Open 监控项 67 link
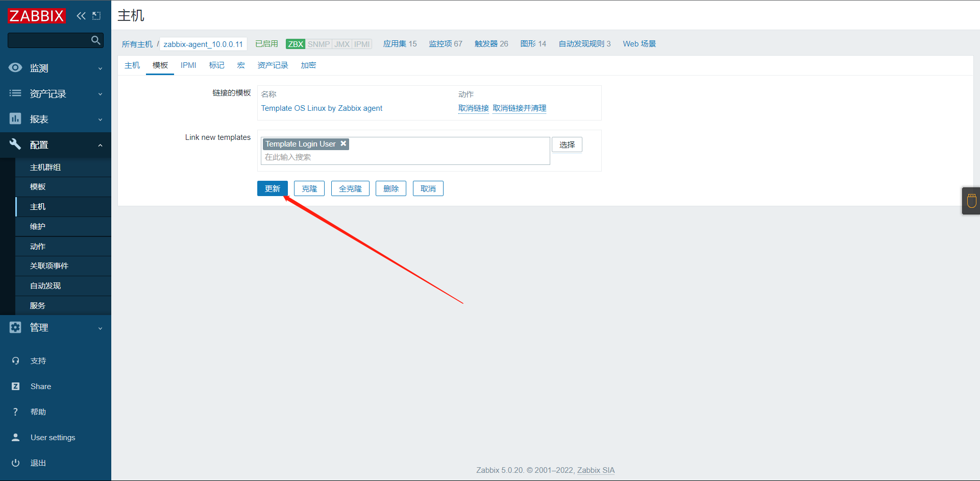The height and width of the screenshot is (481, 980). pyautogui.click(x=446, y=44)
